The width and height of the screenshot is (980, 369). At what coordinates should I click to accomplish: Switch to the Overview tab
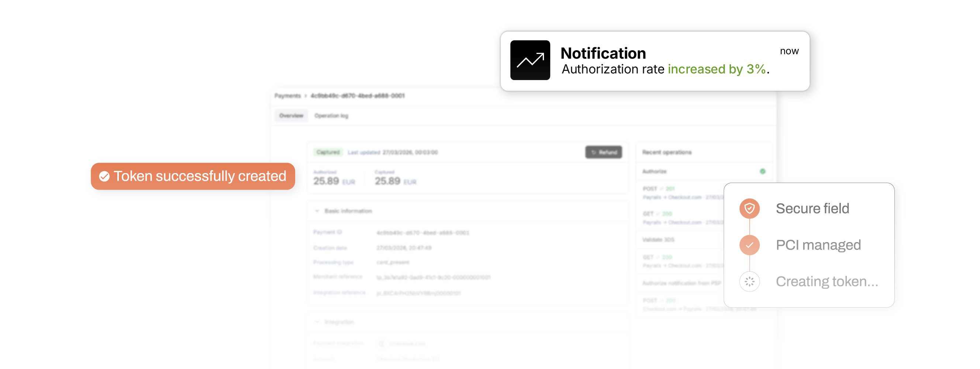[x=291, y=115]
